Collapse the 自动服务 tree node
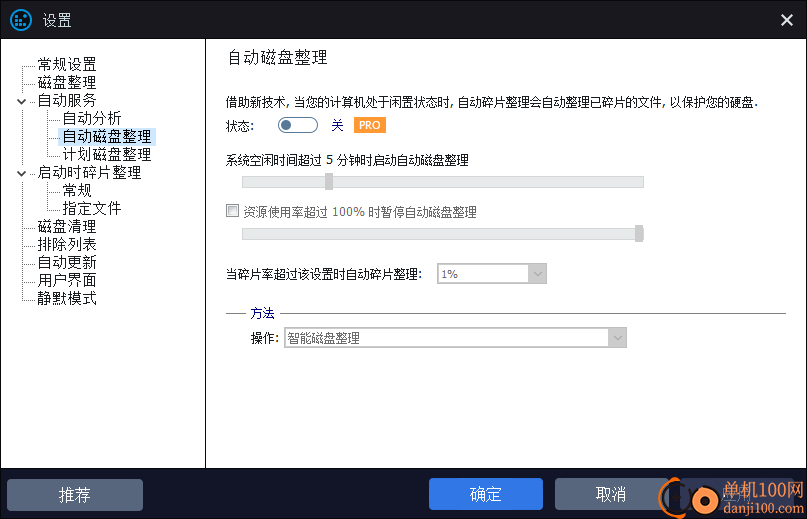 tap(22, 101)
